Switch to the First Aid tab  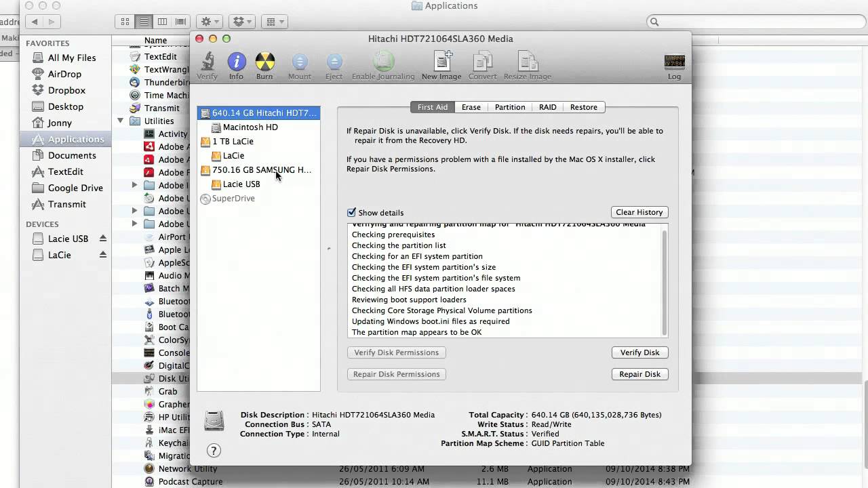tap(433, 107)
